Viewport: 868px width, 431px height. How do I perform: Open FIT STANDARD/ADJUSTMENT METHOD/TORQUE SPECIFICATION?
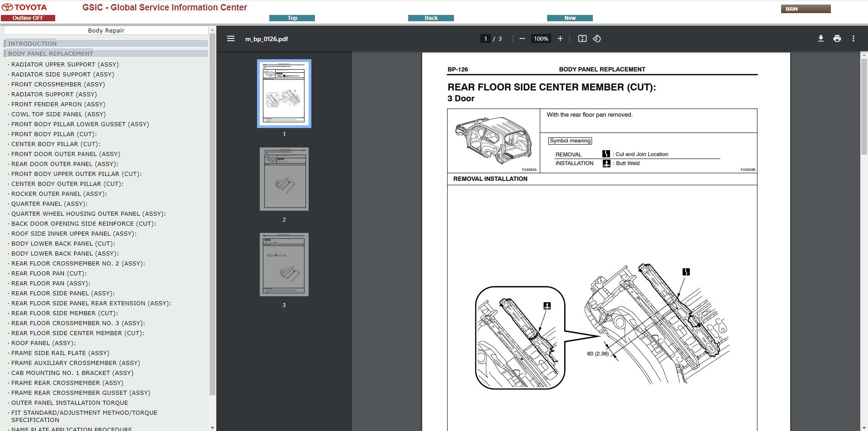click(84, 416)
